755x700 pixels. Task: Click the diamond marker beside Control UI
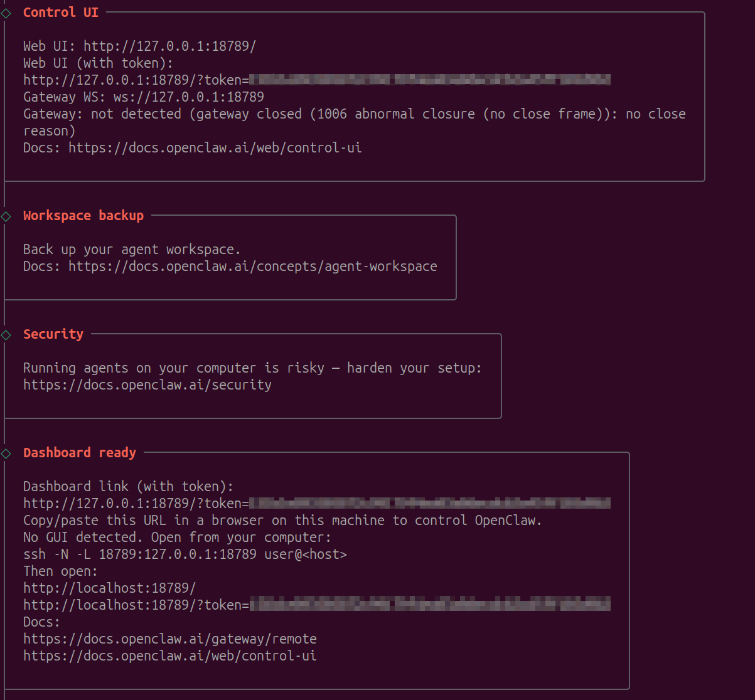coord(6,13)
